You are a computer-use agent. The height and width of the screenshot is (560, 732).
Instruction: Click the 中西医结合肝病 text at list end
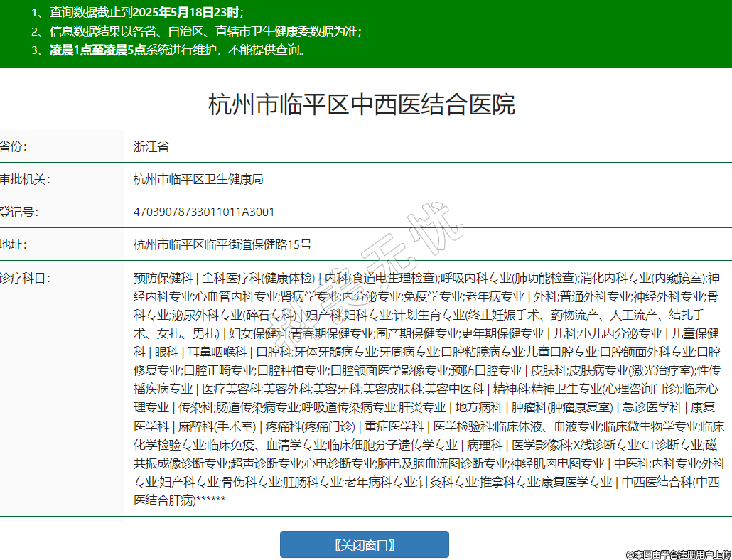[165, 500]
